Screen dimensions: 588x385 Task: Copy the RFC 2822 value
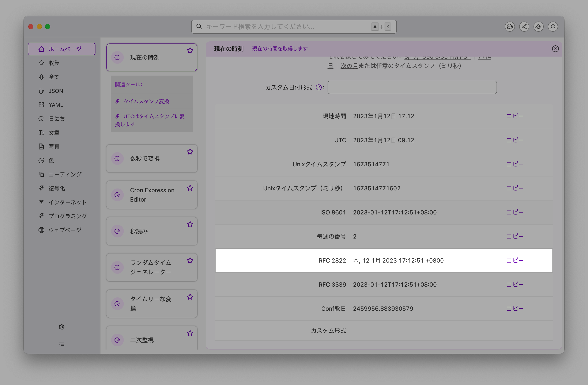coord(515,260)
